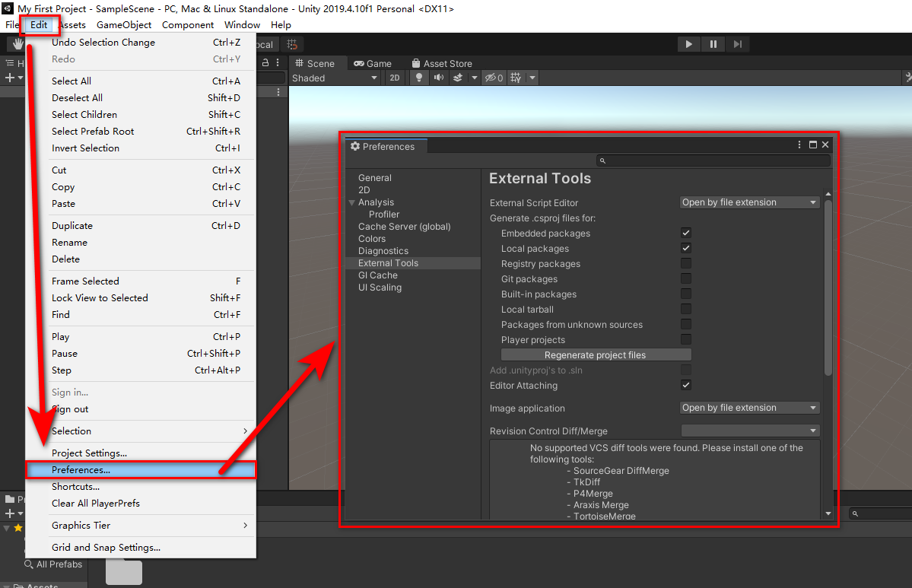Click the Pause button

(x=713, y=44)
